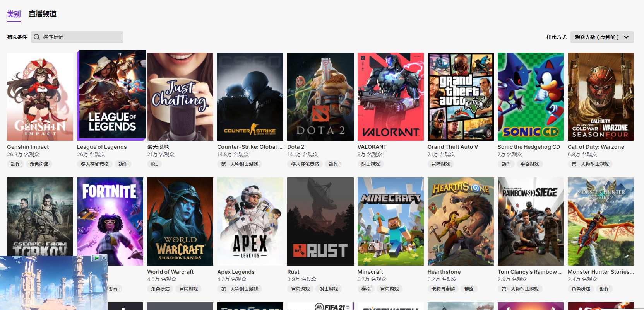
Task: Close the floating ad overlay with the X icon
Action: 104,258
